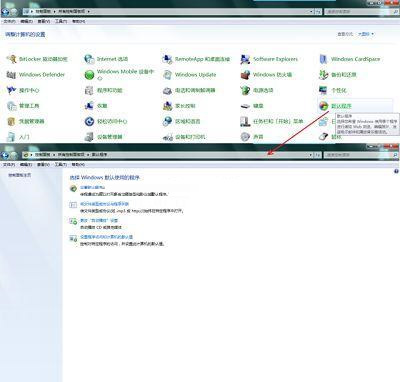Screen dimensions: 400x382
Task: Open Windows CardSpace item
Action: pyautogui.click(x=349, y=59)
